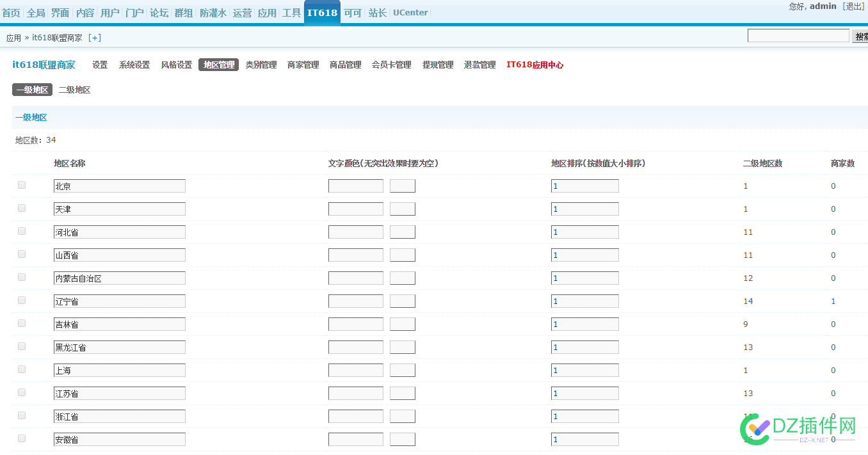
Task: Open the 首页 top menu
Action: point(11,13)
